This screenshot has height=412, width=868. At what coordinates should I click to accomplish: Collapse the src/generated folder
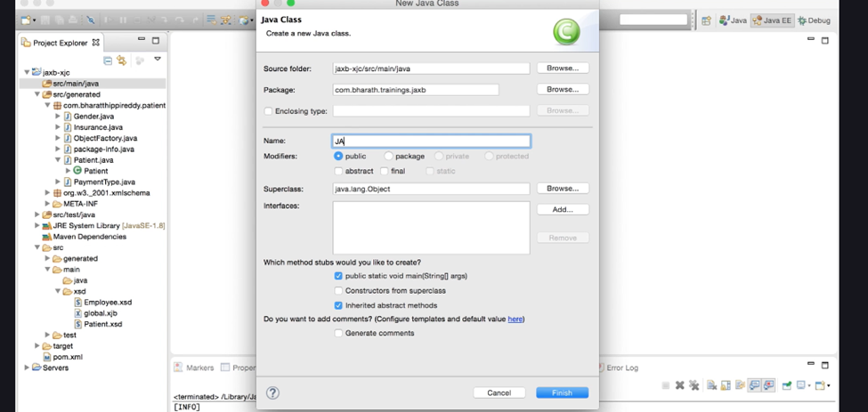point(37,94)
